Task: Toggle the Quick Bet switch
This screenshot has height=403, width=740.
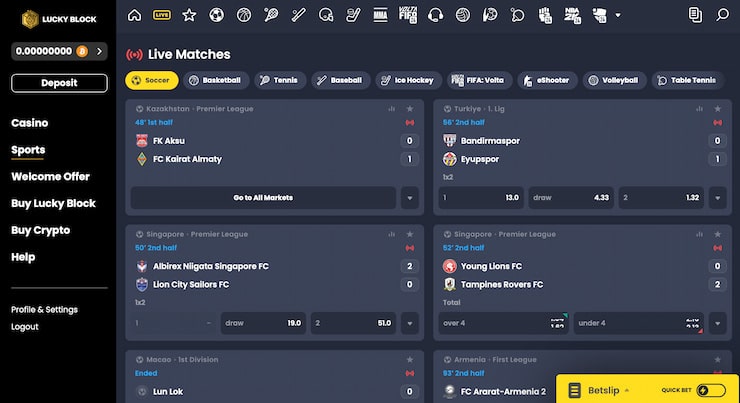Action: tap(711, 390)
